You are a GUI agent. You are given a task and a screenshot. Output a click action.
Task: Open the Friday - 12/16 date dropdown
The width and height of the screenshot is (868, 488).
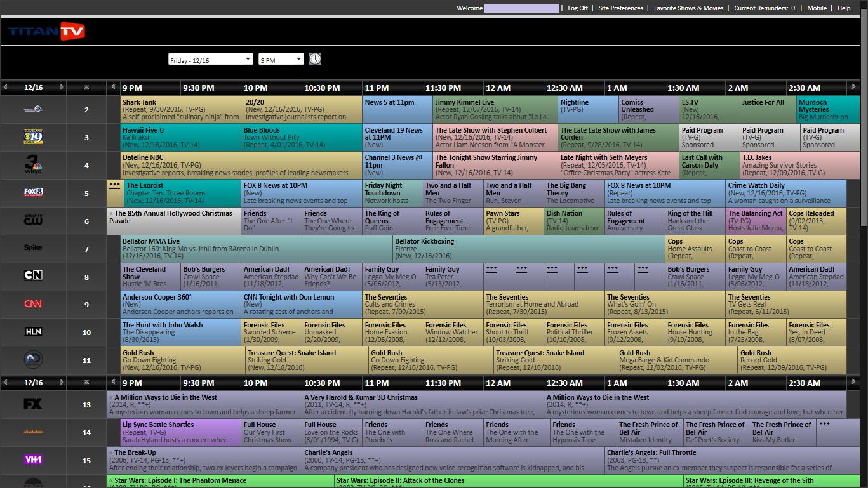tap(210, 60)
